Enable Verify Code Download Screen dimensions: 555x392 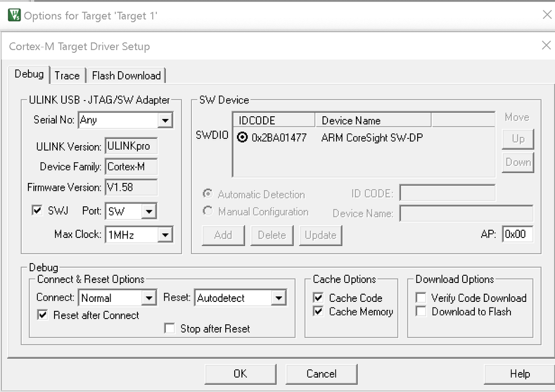pos(421,297)
